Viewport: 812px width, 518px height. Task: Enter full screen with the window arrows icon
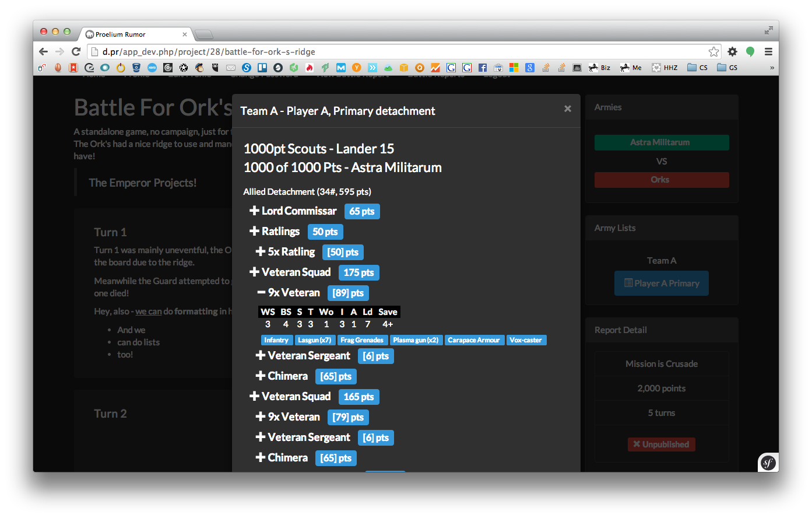click(x=769, y=30)
